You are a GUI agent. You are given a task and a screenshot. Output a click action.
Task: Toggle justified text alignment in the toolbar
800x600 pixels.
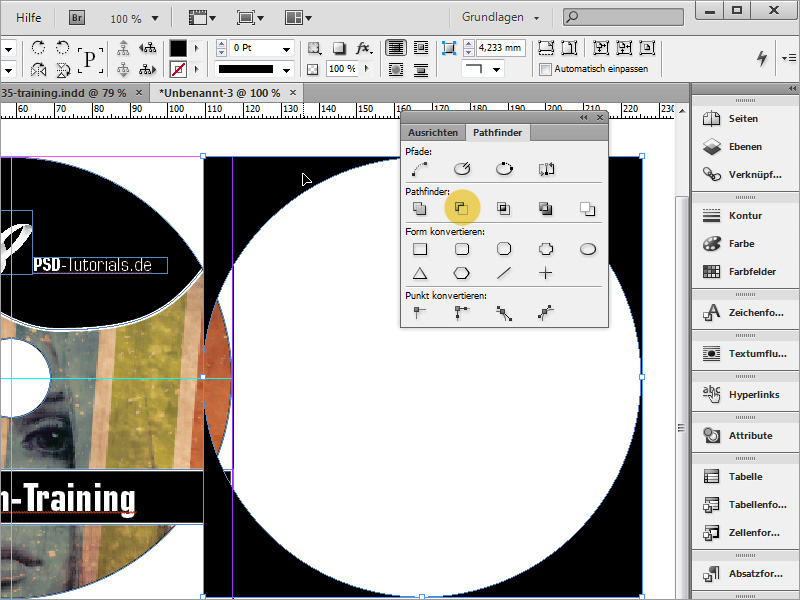coord(396,47)
